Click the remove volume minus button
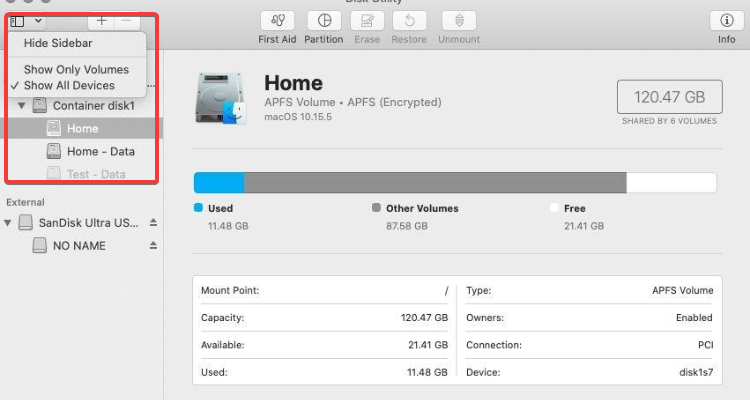This screenshot has height=400, width=750. click(x=127, y=21)
